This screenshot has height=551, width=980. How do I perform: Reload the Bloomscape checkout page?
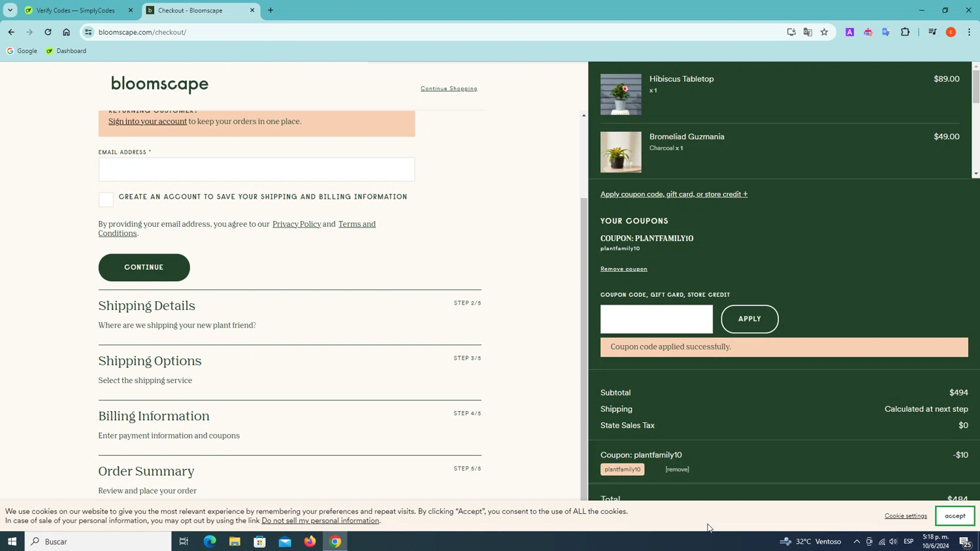point(48,32)
